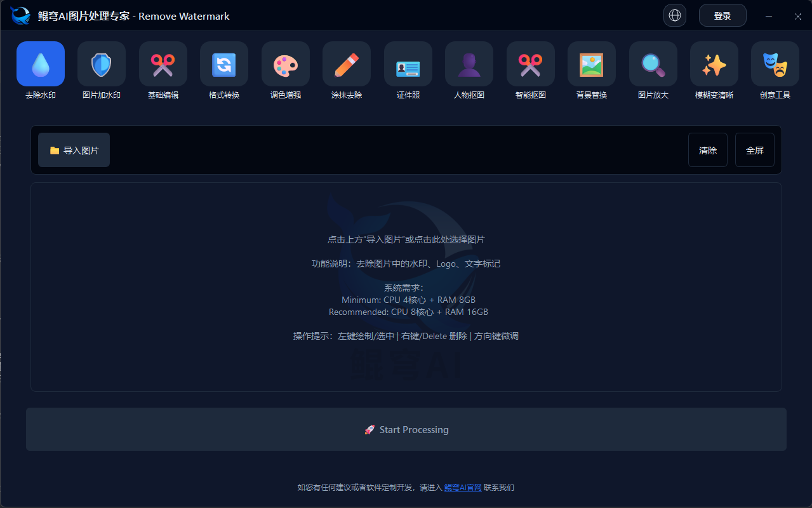Image resolution: width=812 pixels, height=508 pixels.
Task: Click the 清除 clear button
Action: (x=707, y=150)
